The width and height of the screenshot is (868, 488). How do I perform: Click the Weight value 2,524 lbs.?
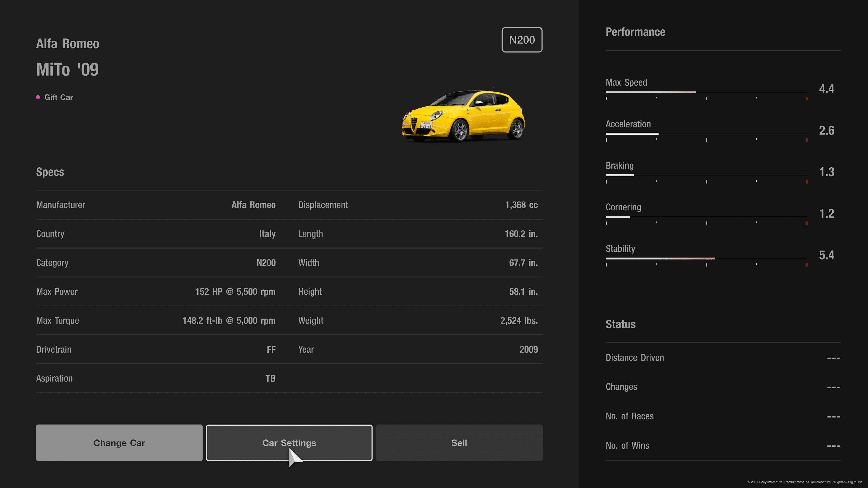coord(519,321)
